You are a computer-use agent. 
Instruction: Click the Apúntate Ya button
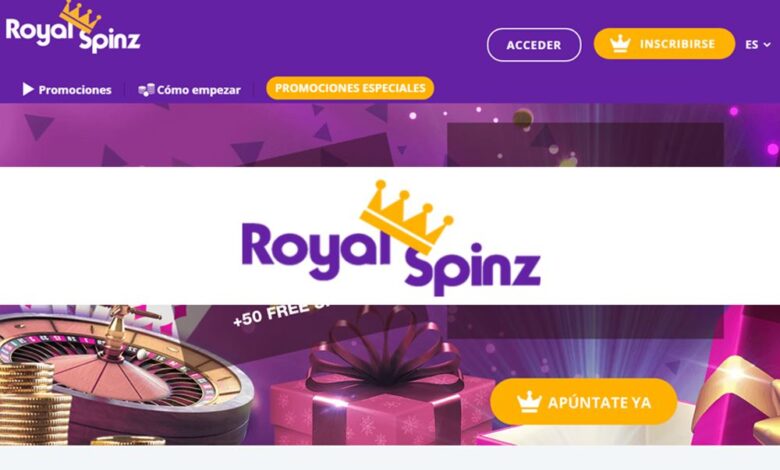click(584, 402)
